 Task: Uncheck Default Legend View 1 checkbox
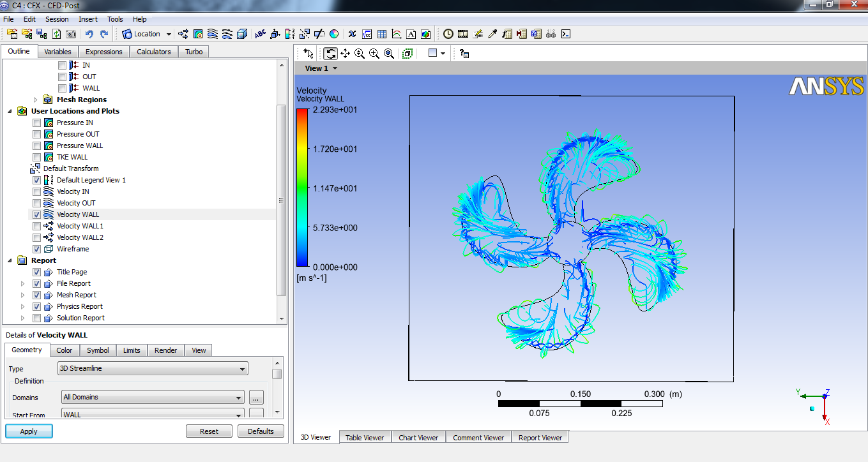click(37, 180)
